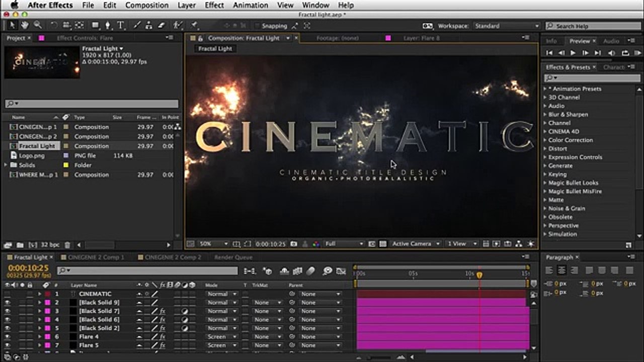The height and width of the screenshot is (362, 644).
Task: Open the composition flowchart icon
Action: (x=519, y=244)
